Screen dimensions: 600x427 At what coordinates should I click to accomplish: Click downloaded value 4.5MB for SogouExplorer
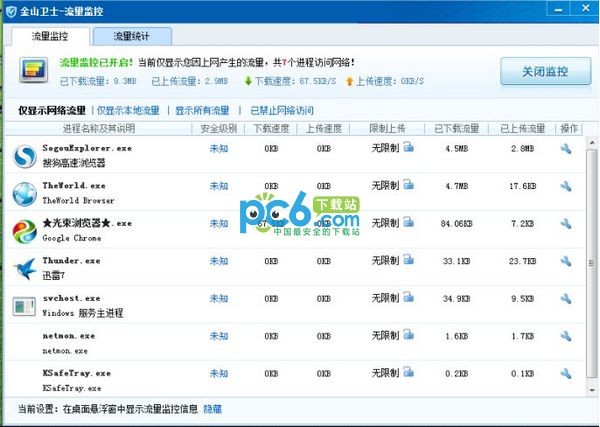(x=457, y=148)
